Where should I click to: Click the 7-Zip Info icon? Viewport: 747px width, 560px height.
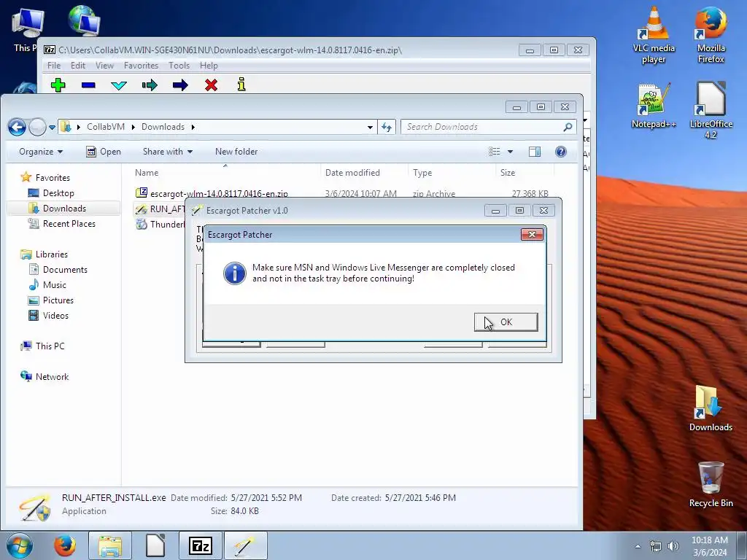tap(241, 85)
